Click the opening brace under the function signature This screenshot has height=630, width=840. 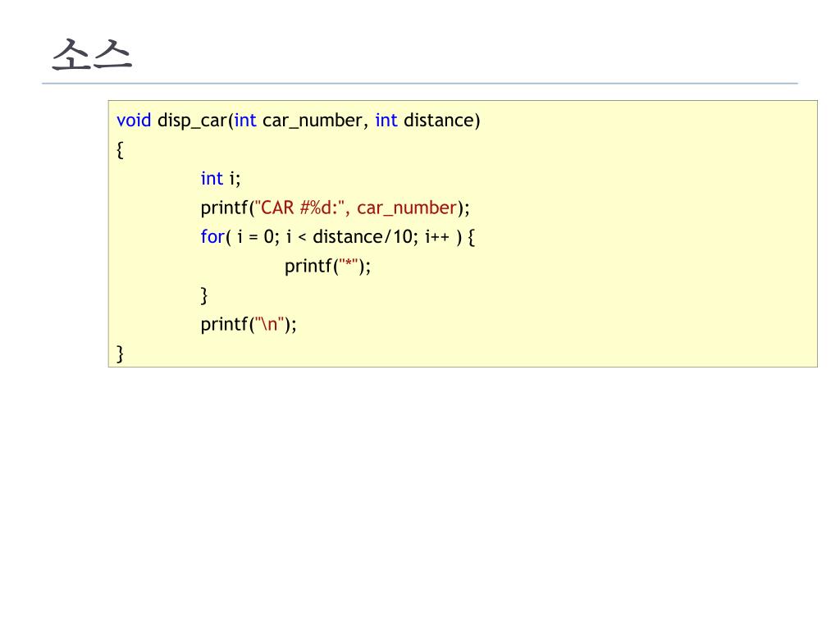point(120,150)
